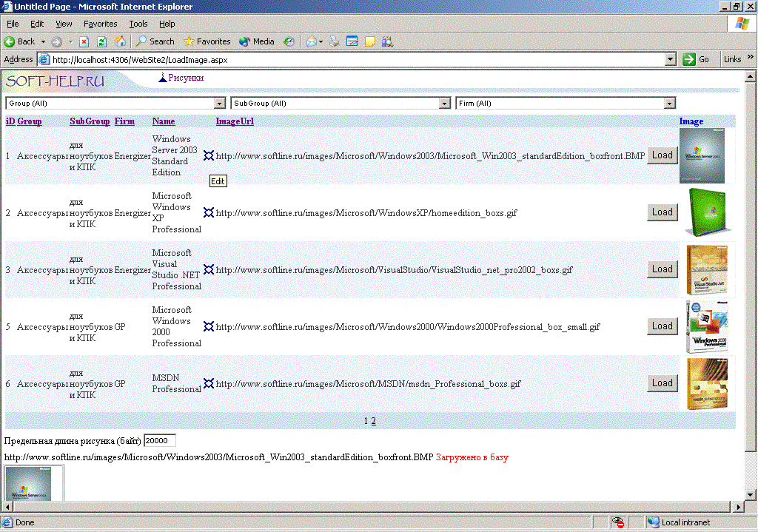The image size is (758, 532).
Task: Click Load button for MSDN Professional row
Action: 663,383
